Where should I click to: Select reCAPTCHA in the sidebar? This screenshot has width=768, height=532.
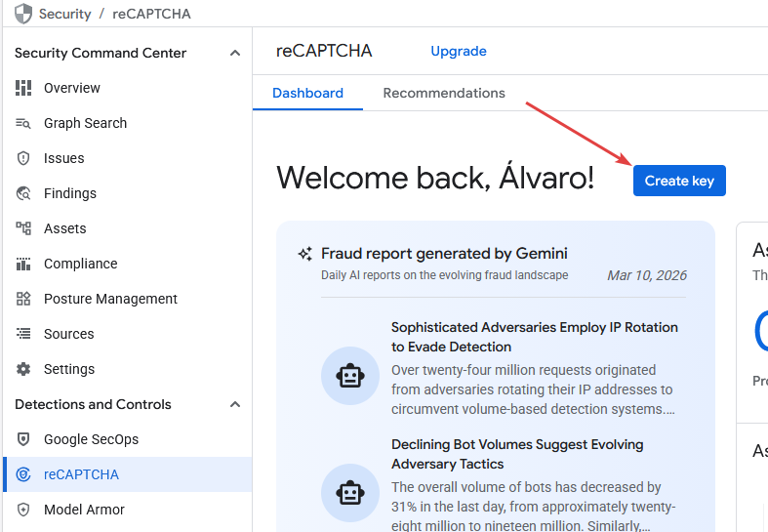point(81,474)
